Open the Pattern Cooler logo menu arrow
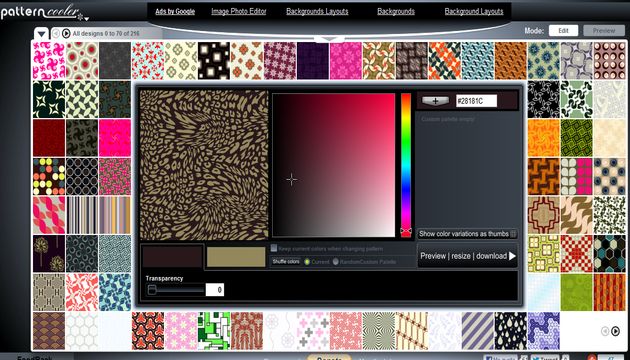 tap(86, 18)
